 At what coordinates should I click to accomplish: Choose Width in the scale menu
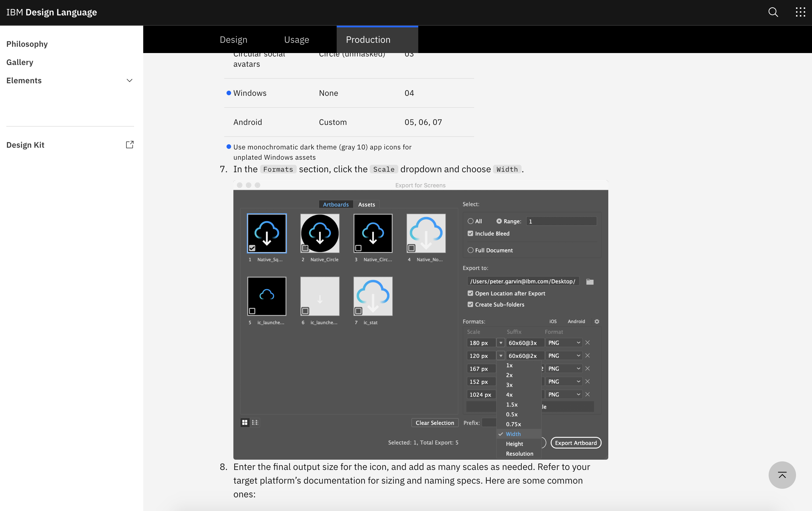[x=519, y=434]
